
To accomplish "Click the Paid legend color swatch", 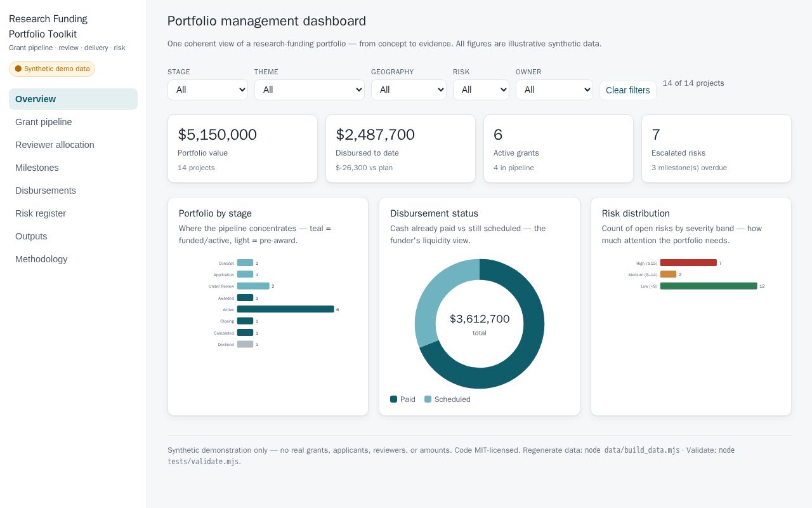I will tap(393, 399).
